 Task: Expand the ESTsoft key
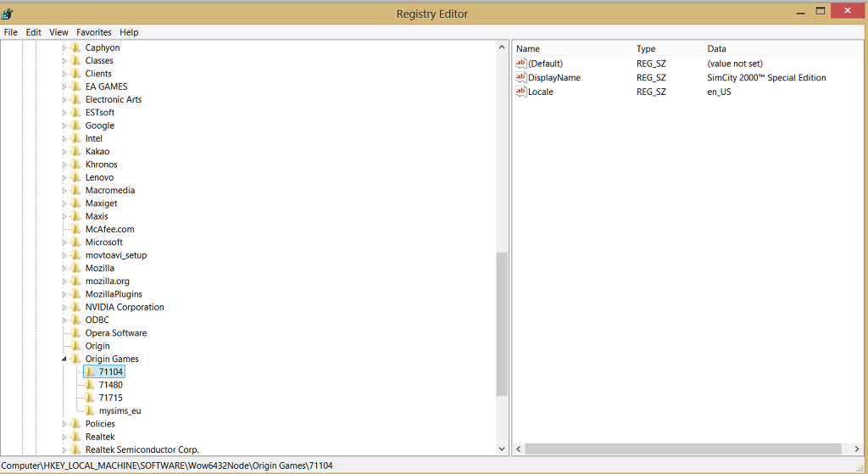click(x=64, y=113)
